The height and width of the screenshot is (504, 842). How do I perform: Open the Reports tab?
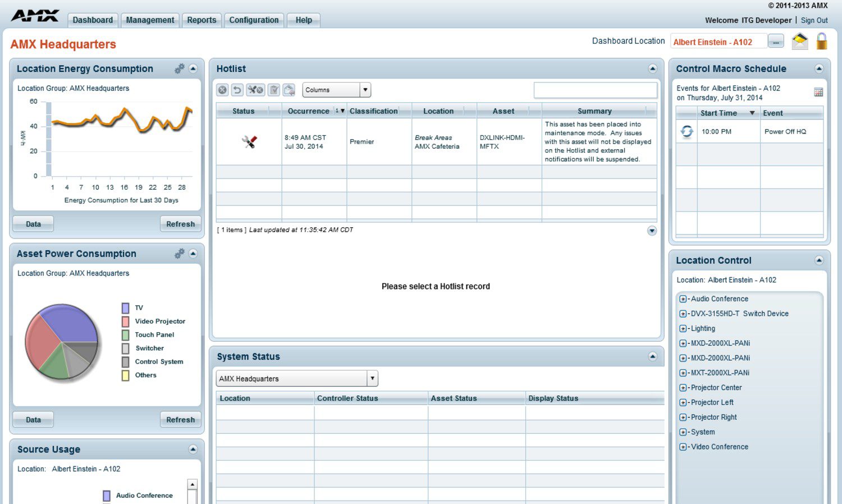[202, 20]
